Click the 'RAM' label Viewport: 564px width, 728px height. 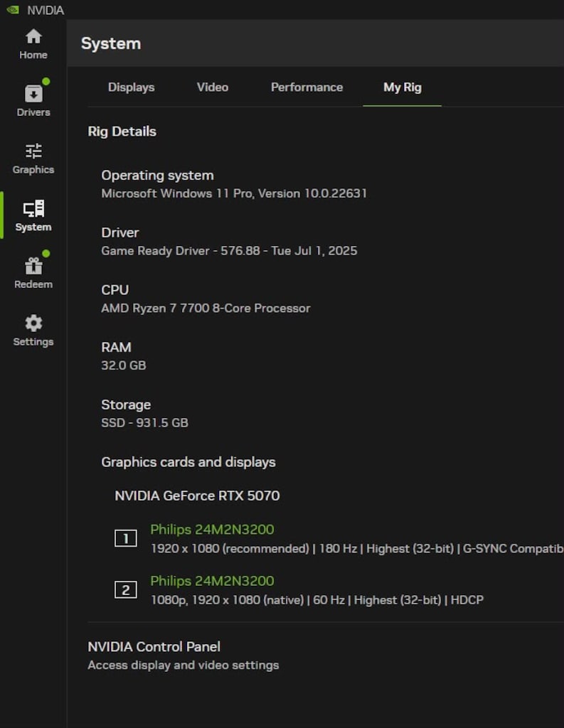116,347
